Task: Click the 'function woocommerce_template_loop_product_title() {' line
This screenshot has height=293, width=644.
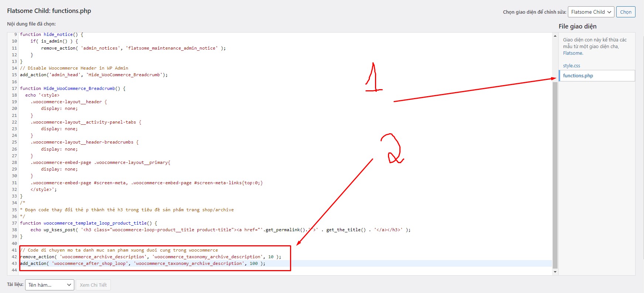Action: (x=89, y=223)
